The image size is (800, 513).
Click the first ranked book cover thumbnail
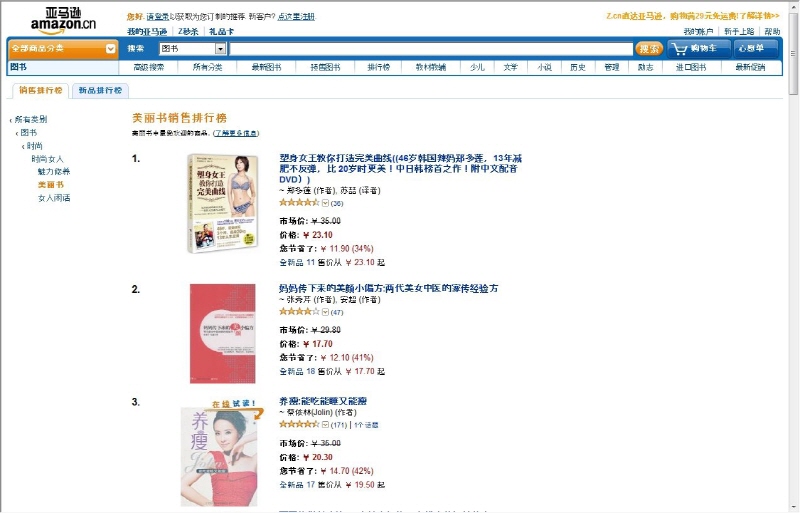point(223,203)
